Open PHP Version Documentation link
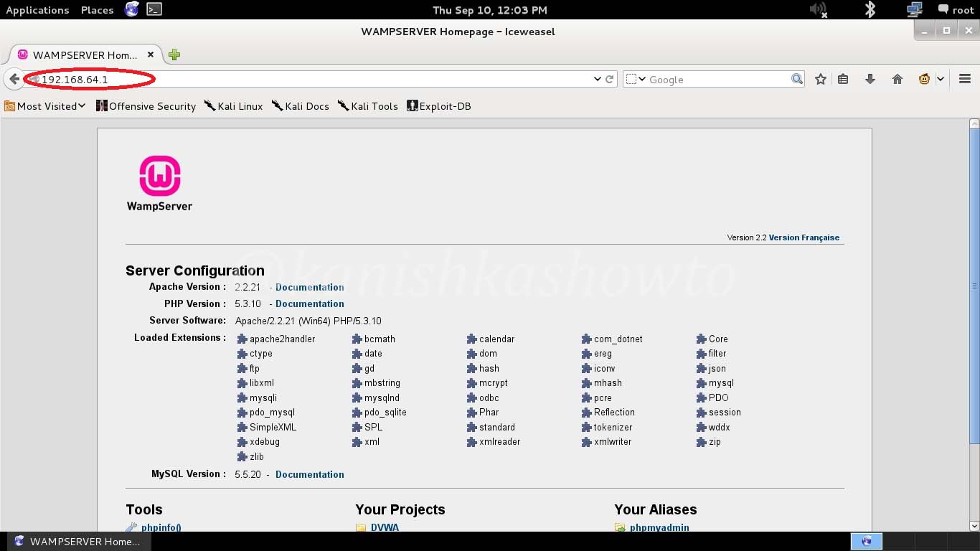 pos(310,303)
